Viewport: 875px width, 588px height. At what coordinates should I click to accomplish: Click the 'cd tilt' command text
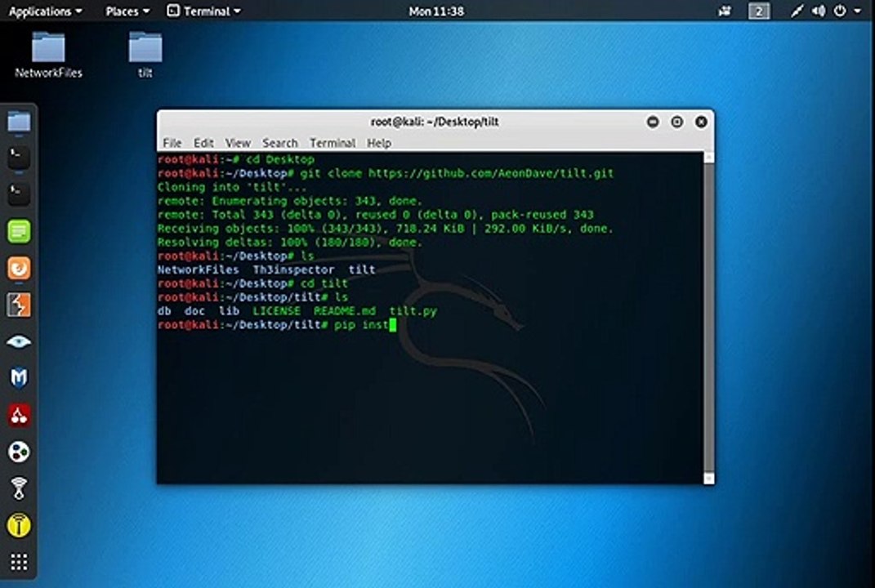324,284
